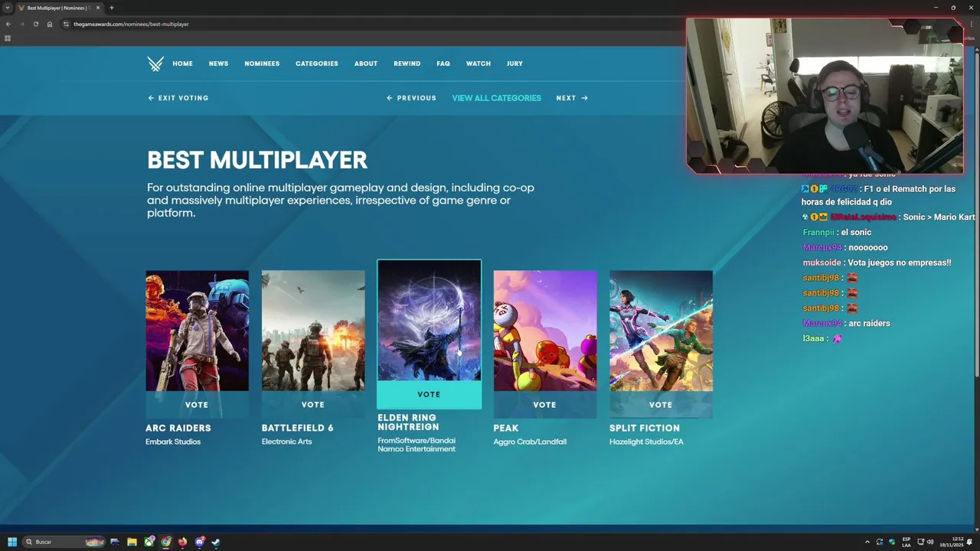Click the PEAK cover art
The image size is (980, 551).
(x=545, y=331)
